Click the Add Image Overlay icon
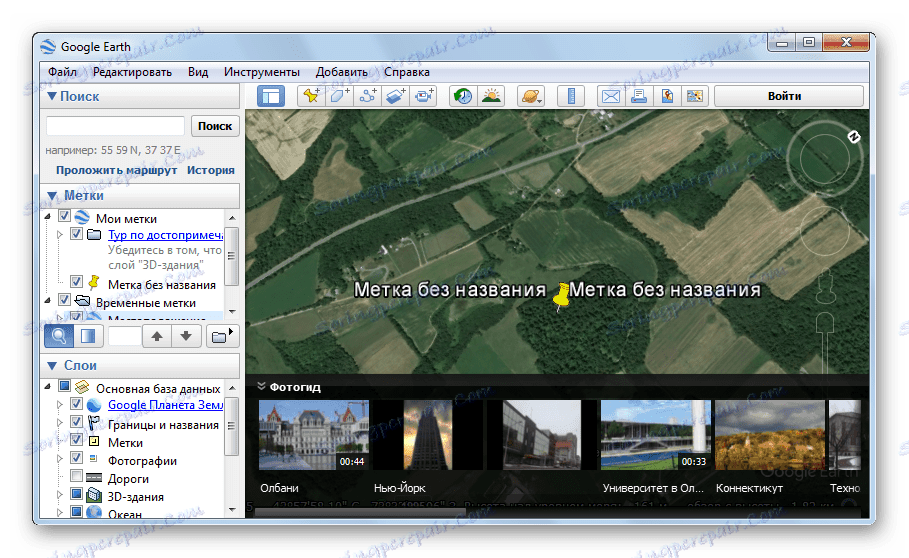 pos(396,97)
